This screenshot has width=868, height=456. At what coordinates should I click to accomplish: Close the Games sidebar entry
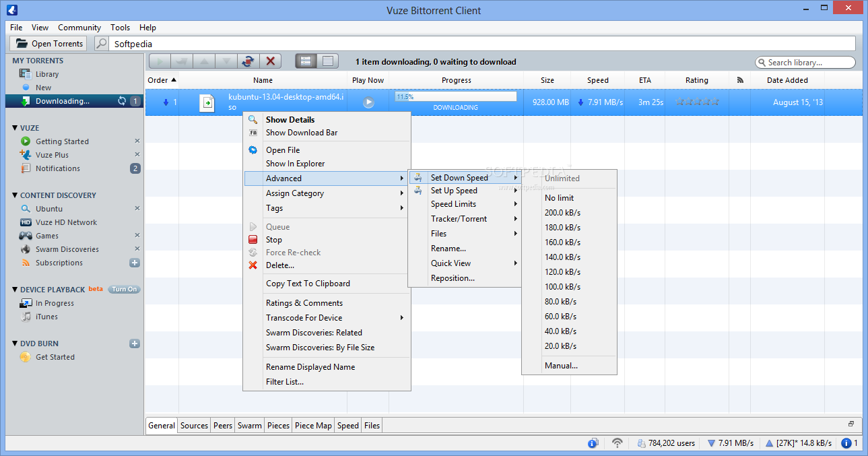tap(137, 236)
